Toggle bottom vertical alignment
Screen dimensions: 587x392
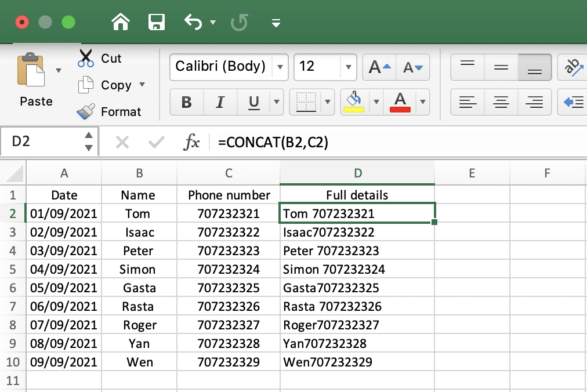pos(535,67)
